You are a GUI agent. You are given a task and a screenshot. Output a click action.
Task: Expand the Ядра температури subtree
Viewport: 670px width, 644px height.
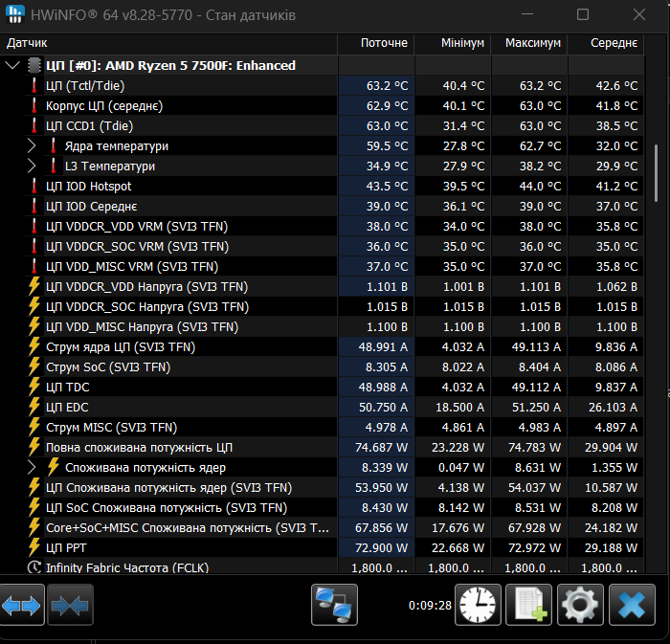click(x=32, y=146)
